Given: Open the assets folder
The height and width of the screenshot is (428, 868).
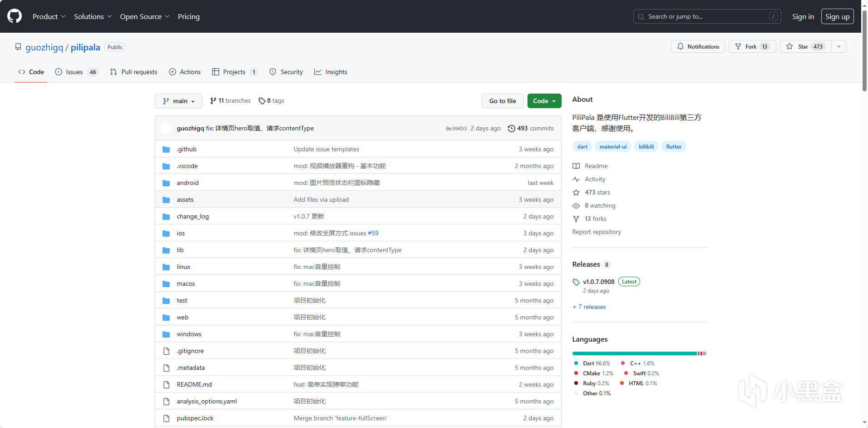Looking at the screenshot, I should coord(185,199).
